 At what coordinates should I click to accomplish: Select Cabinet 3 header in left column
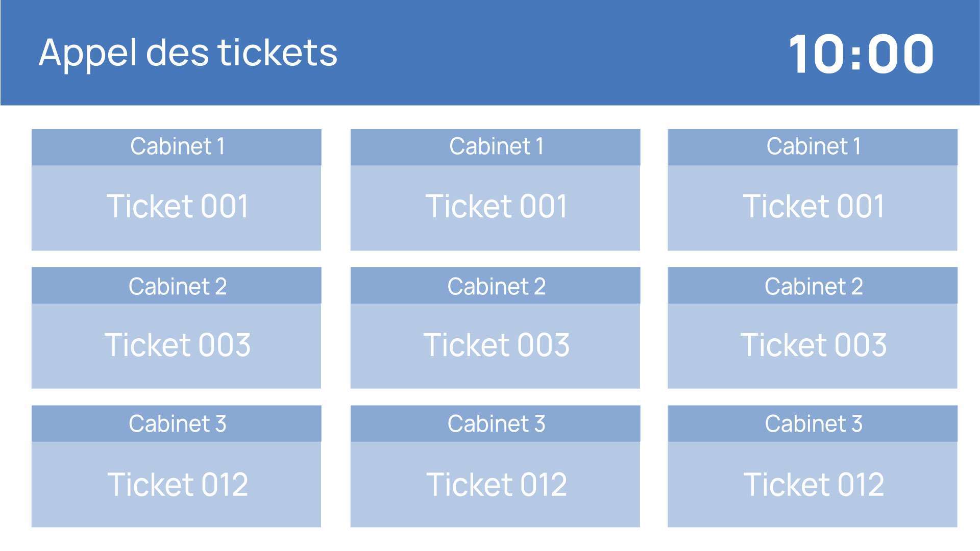[x=177, y=423]
